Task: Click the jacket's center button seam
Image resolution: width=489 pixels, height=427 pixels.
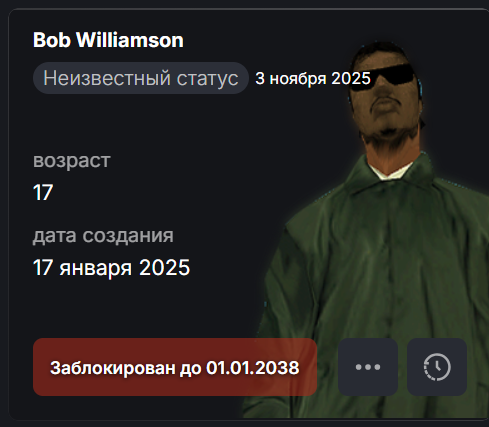Action: [388, 267]
